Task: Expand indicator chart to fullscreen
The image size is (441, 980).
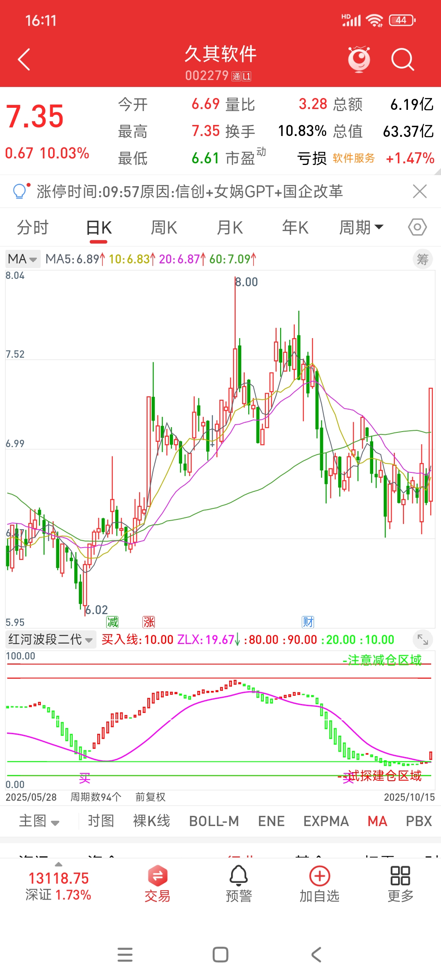Action: pyautogui.click(x=423, y=639)
